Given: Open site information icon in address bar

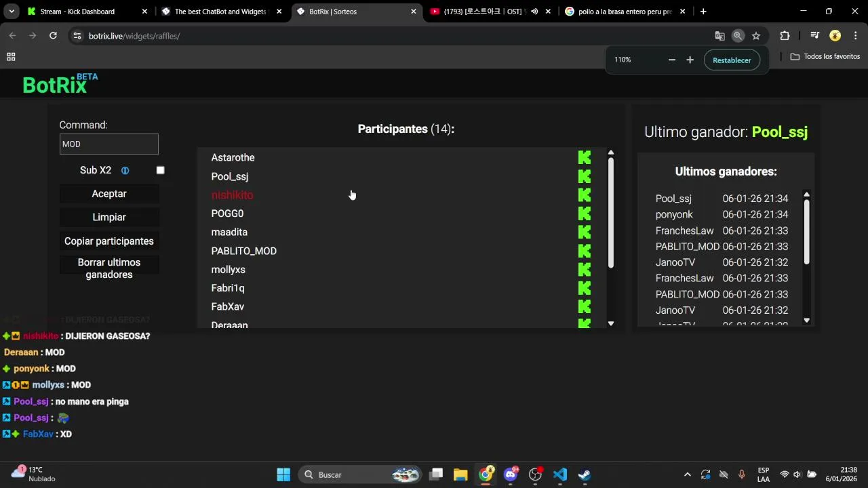Looking at the screenshot, I should [77, 36].
